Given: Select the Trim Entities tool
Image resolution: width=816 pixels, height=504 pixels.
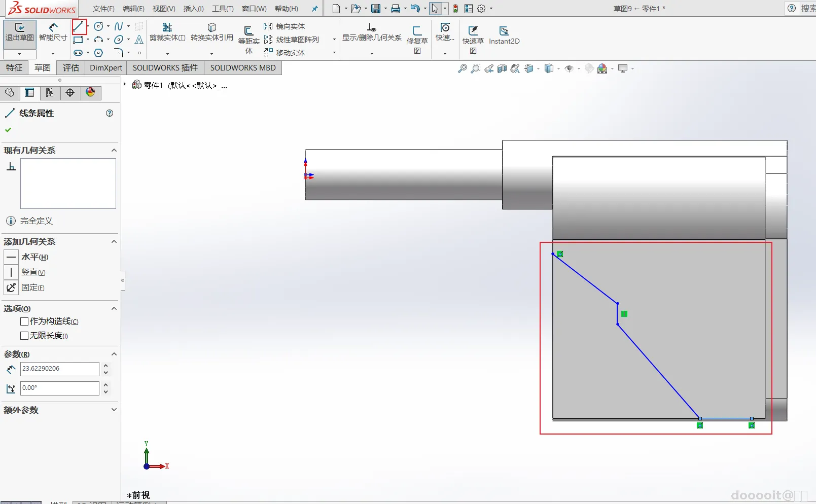Looking at the screenshot, I should (x=167, y=32).
